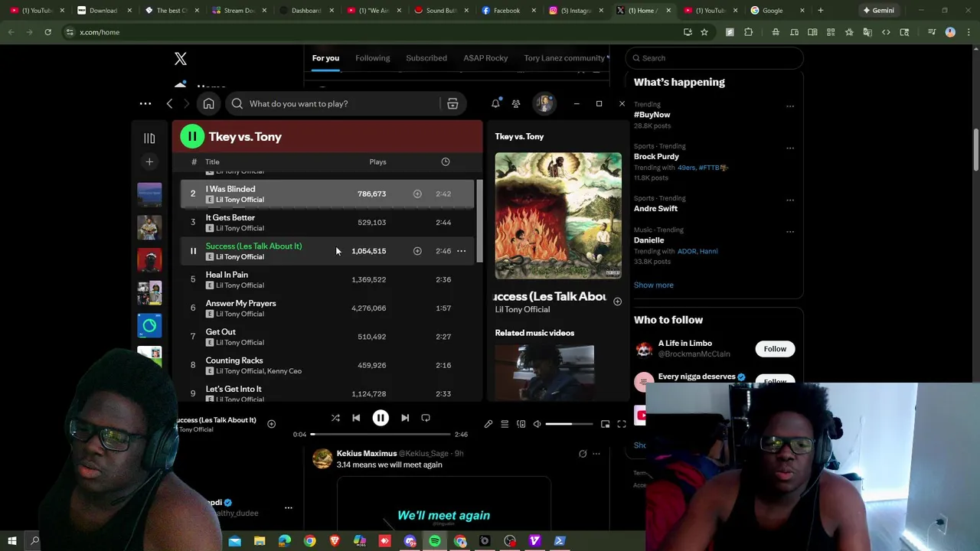Adjust Spotify volume slider
The image size is (980, 551).
[x=570, y=423]
